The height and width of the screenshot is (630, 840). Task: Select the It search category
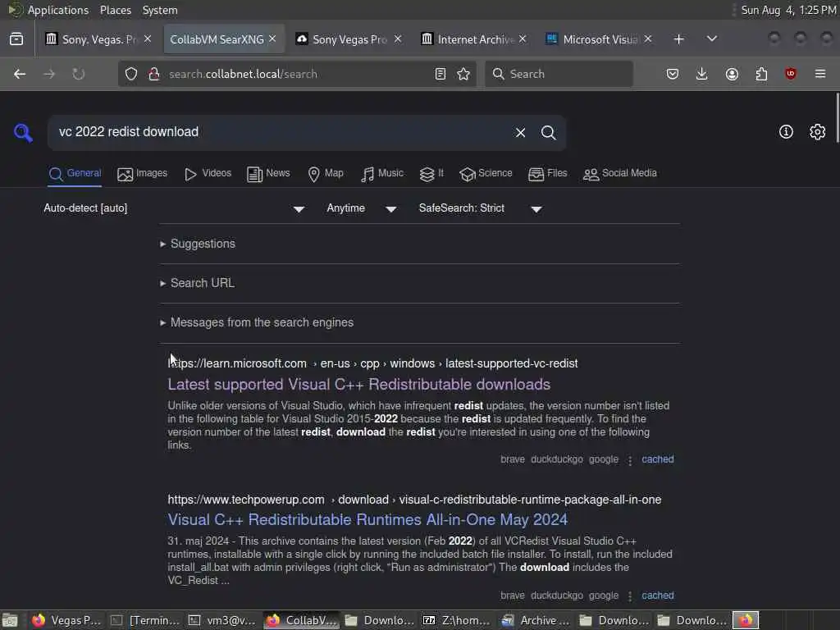[x=431, y=174]
